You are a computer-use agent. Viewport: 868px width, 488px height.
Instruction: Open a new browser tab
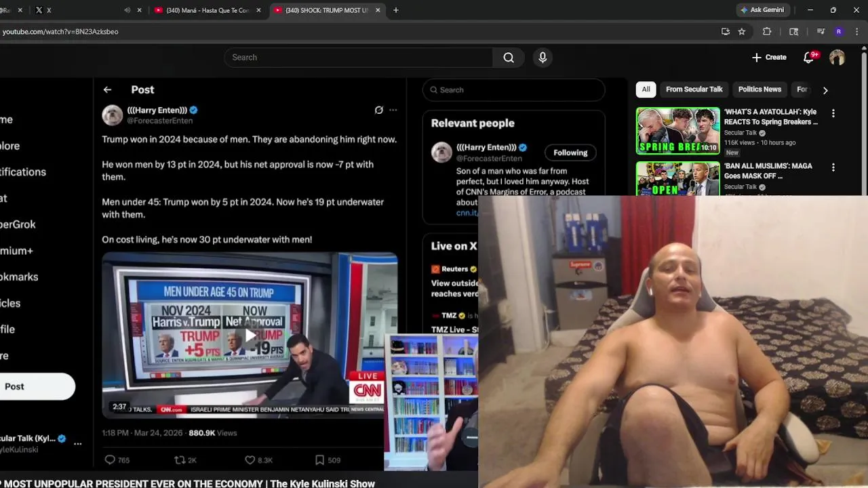[396, 10]
